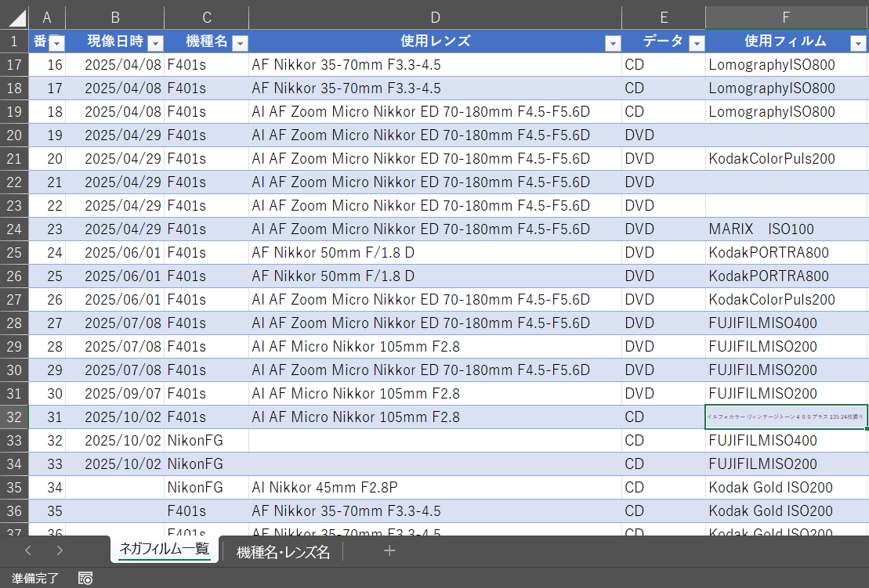Open the データ column filter dropdown

click(696, 43)
